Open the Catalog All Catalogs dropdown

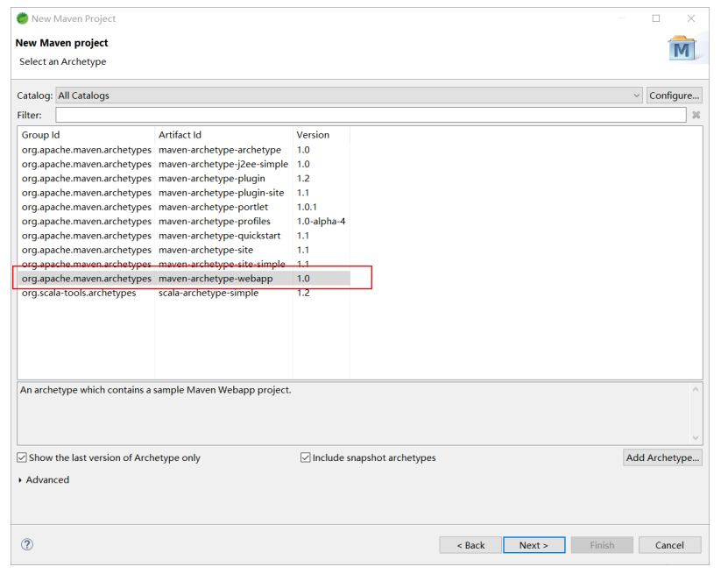click(x=350, y=96)
